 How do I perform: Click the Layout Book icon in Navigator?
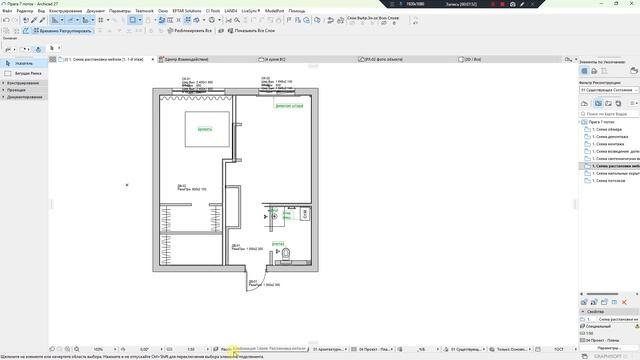point(608,104)
